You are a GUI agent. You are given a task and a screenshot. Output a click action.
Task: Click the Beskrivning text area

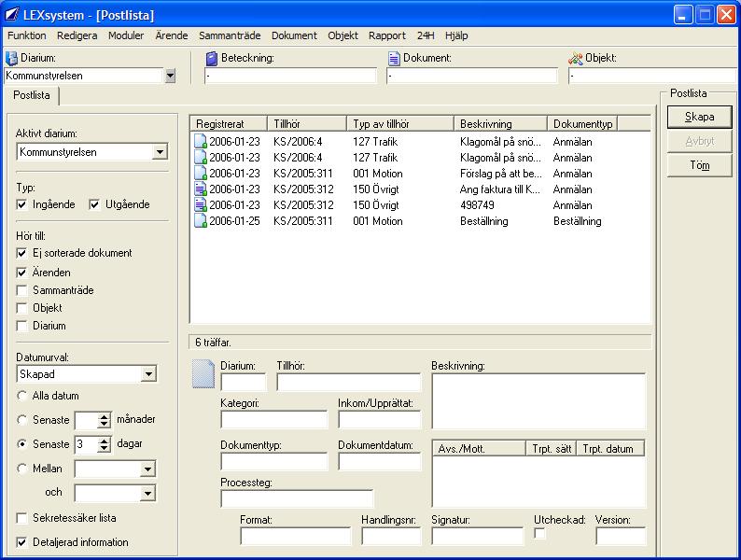(x=538, y=401)
